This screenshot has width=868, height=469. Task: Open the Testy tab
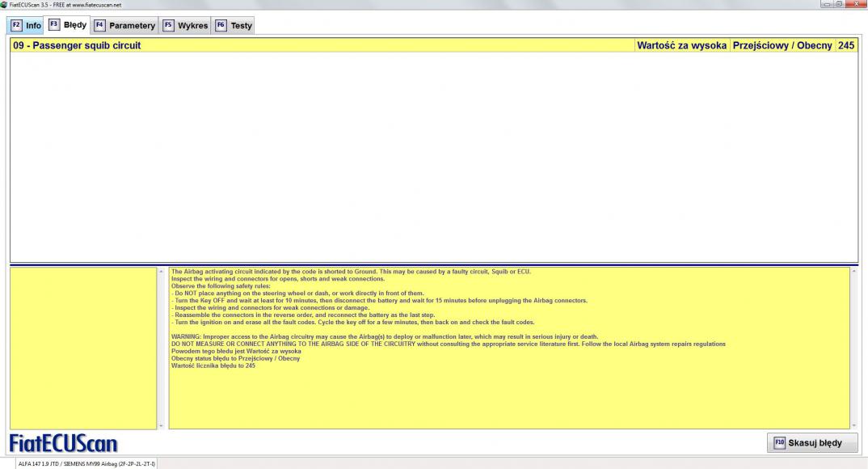(x=234, y=25)
